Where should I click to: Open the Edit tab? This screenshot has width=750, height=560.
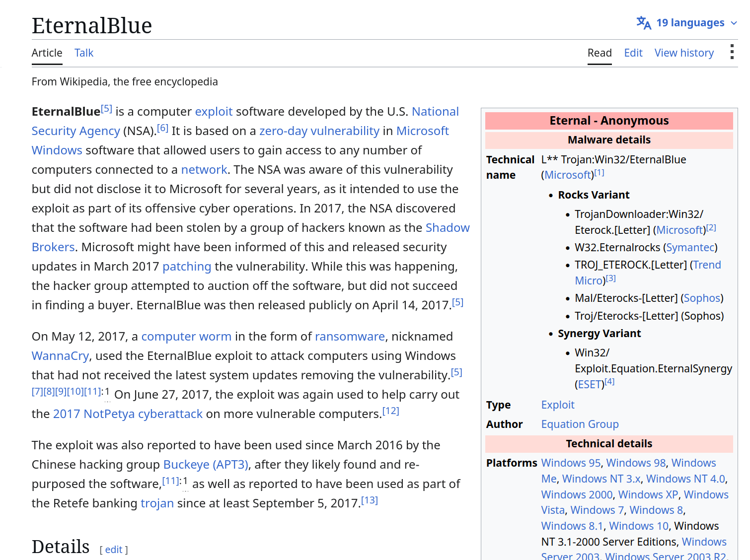point(633,53)
